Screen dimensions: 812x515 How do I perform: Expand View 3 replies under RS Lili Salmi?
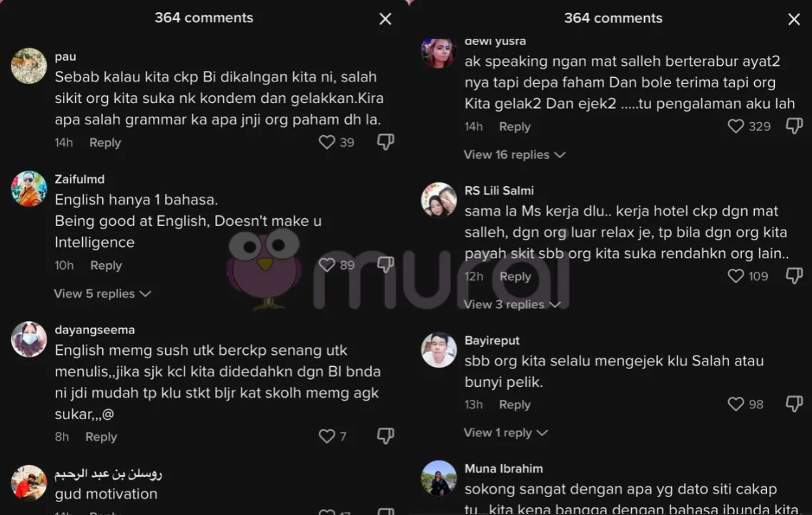(513, 304)
